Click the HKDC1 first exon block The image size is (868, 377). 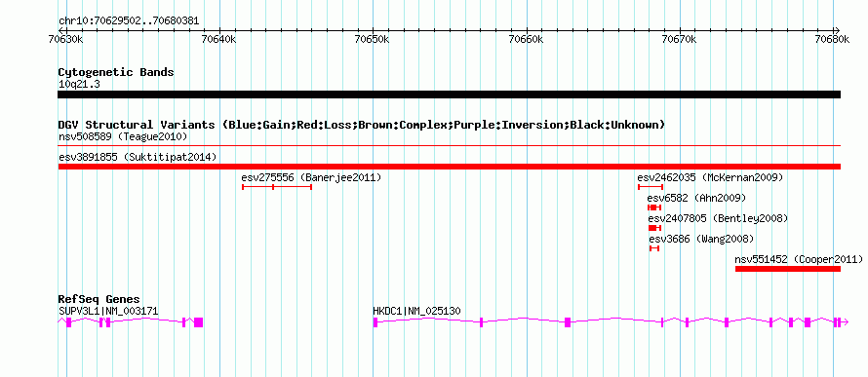(375, 322)
